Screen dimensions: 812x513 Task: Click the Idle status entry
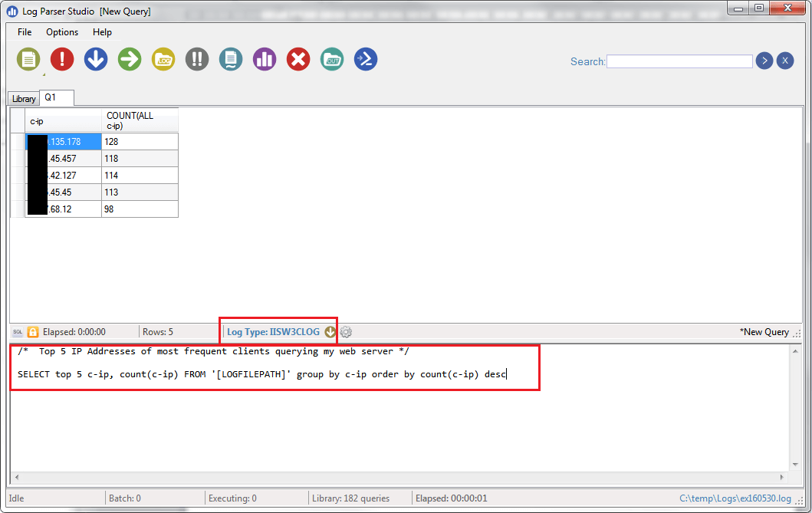click(17, 498)
